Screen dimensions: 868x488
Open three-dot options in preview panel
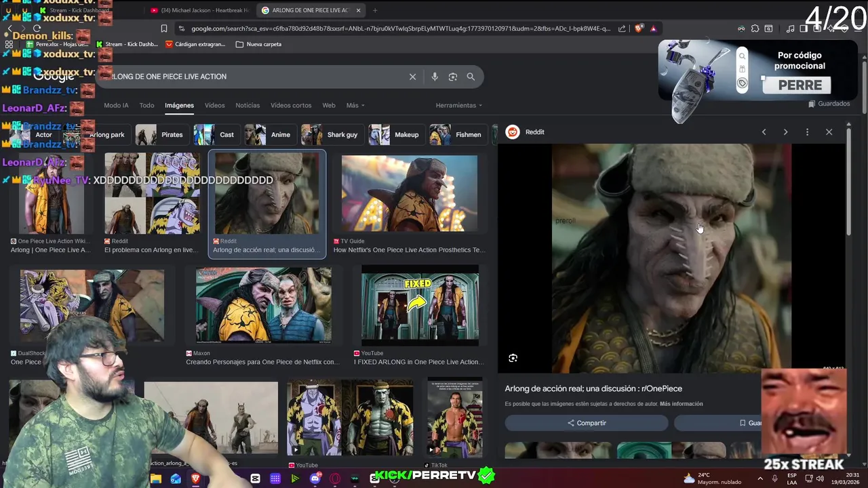[x=807, y=132]
